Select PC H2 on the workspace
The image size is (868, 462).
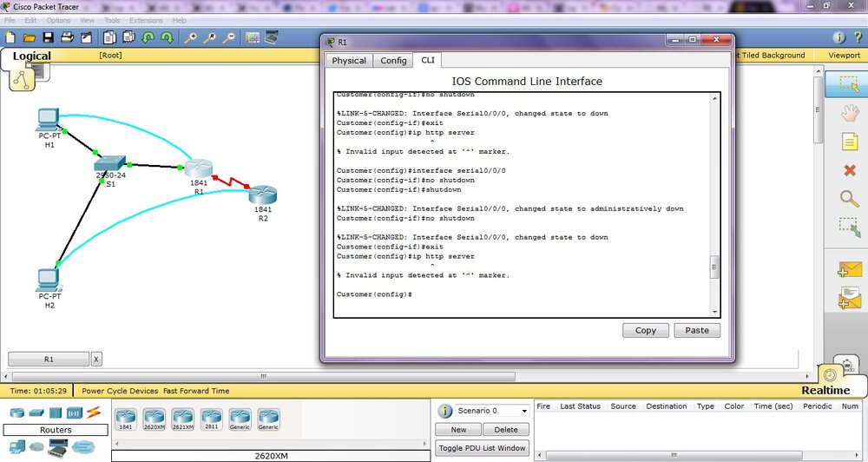pos(49,280)
